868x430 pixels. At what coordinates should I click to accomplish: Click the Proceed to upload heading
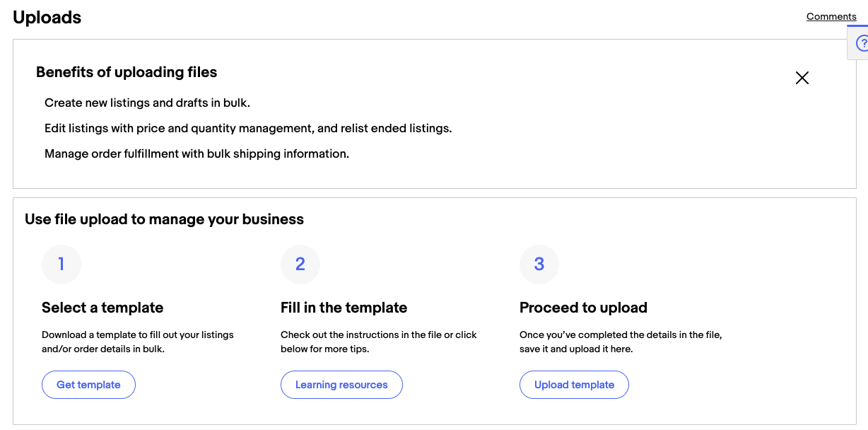[583, 308]
